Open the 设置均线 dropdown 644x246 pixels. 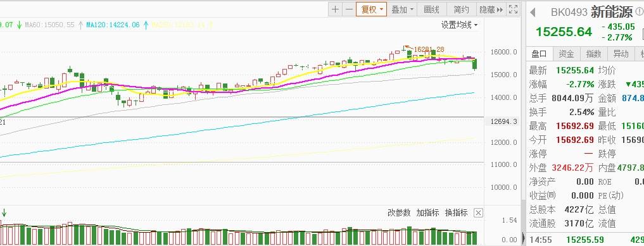point(460,25)
